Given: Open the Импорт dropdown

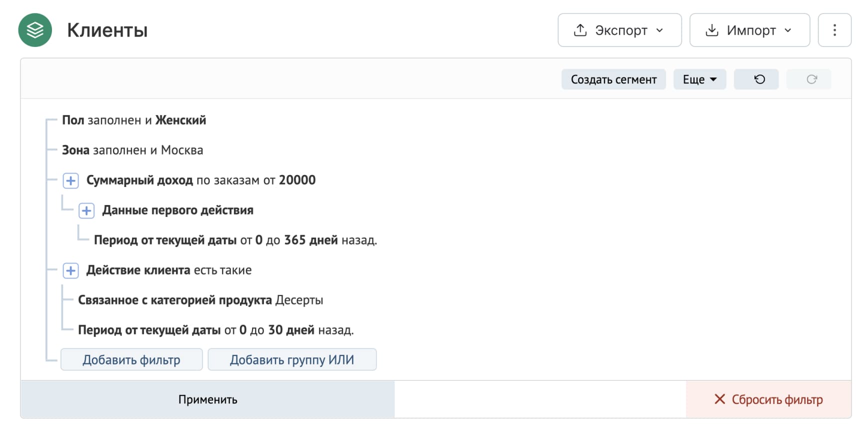Looking at the screenshot, I should [x=749, y=30].
